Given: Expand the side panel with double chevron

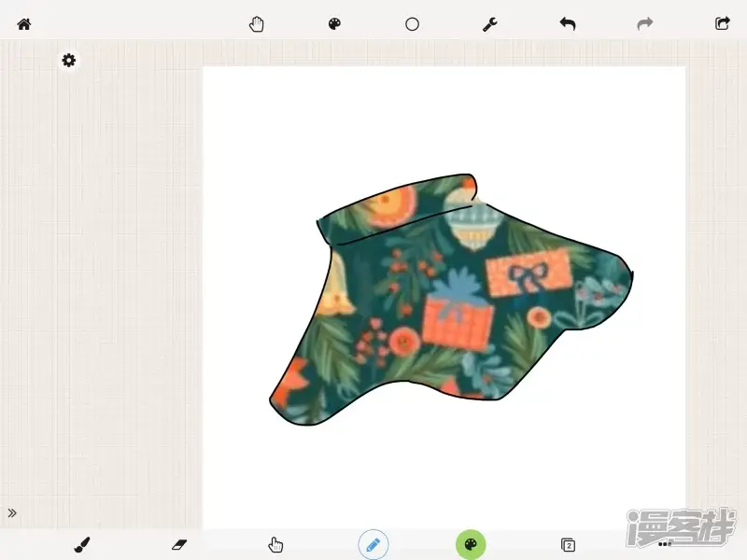Looking at the screenshot, I should pyautogui.click(x=12, y=512).
